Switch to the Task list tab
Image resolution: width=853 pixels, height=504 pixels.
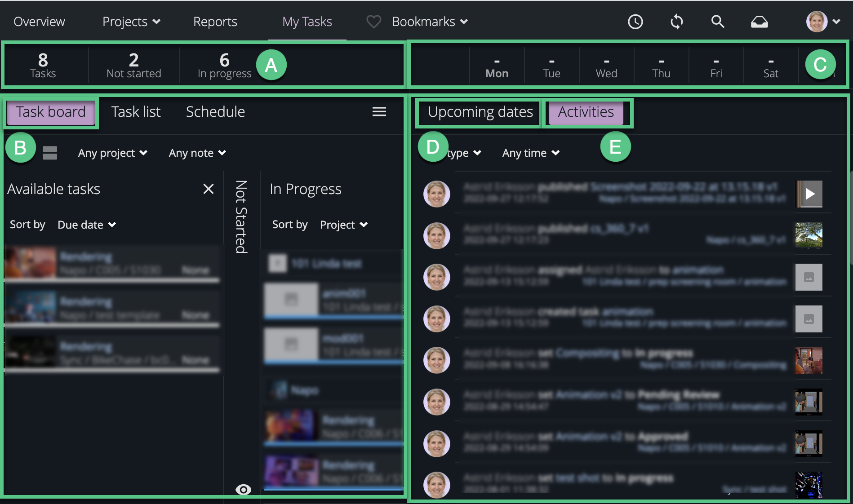[136, 111]
